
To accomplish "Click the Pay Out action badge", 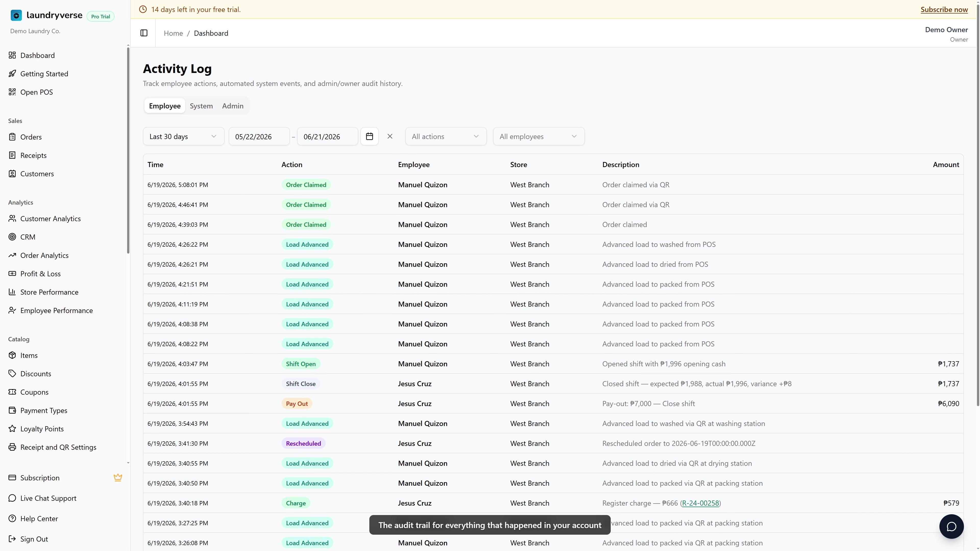I will click(297, 404).
